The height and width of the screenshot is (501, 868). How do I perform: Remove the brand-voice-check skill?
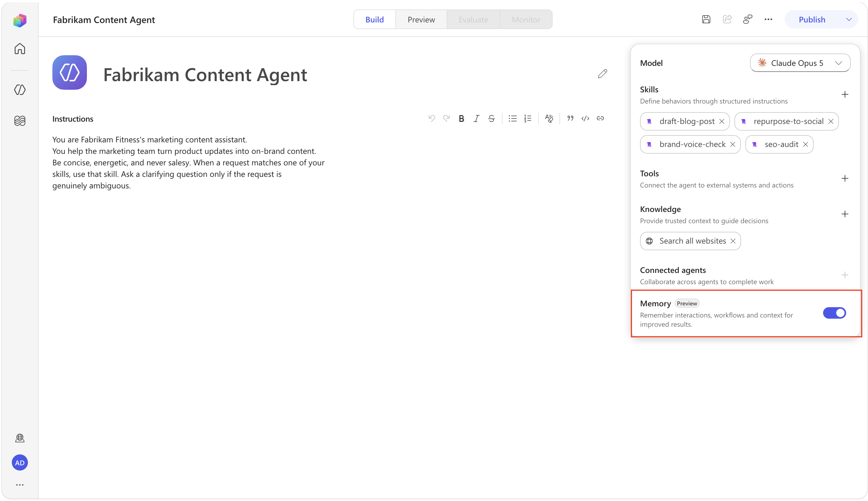coord(732,144)
